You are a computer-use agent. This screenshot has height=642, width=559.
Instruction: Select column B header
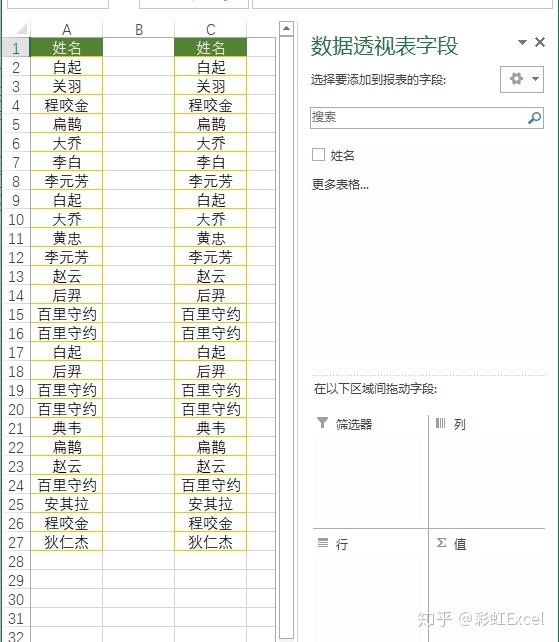pos(138,30)
